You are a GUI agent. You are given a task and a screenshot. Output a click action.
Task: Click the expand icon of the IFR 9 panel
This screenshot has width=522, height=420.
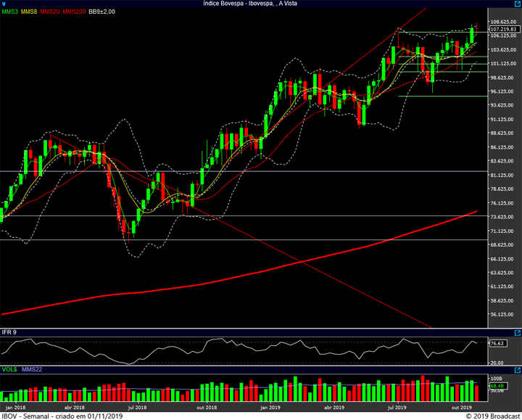point(516,332)
